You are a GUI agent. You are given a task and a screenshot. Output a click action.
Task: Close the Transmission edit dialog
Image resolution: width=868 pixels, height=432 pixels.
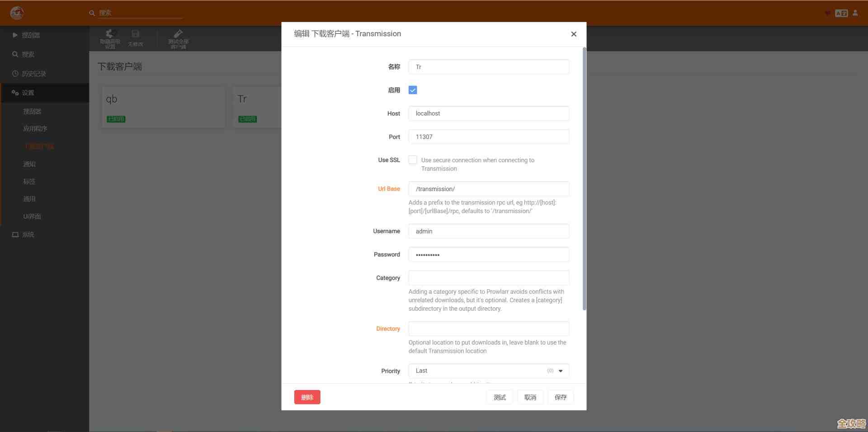click(x=573, y=34)
